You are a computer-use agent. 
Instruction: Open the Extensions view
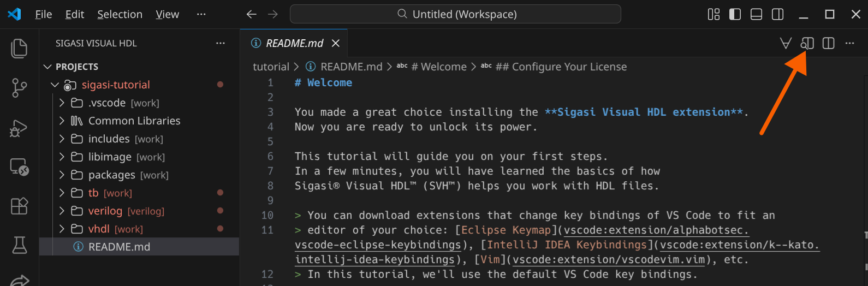click(19, 206)
